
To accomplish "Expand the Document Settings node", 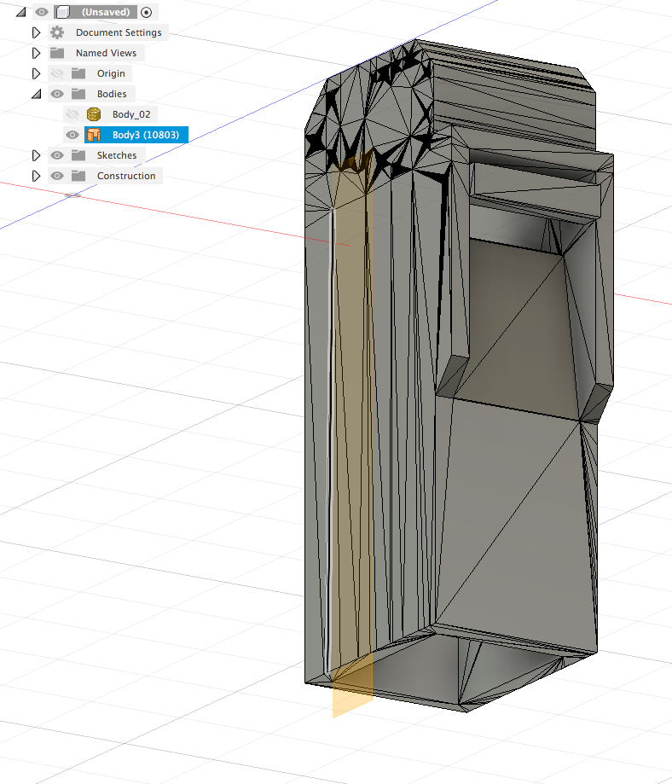I will click(36, 32).
